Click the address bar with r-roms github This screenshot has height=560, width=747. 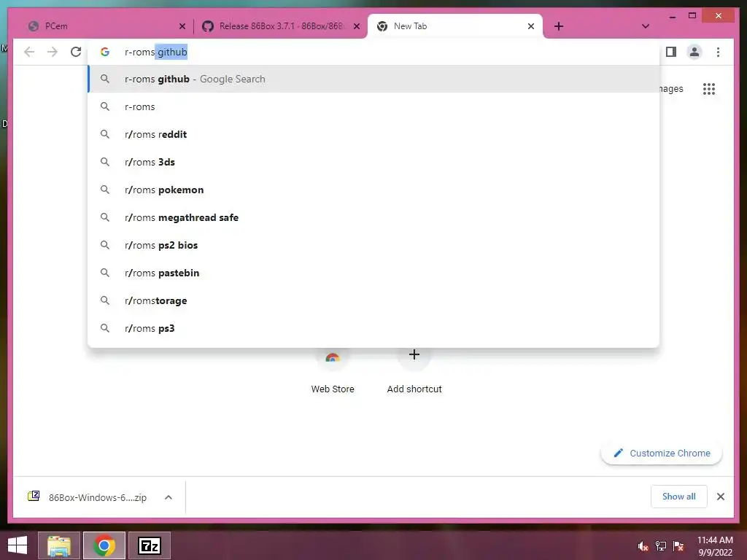click(373, 52)
